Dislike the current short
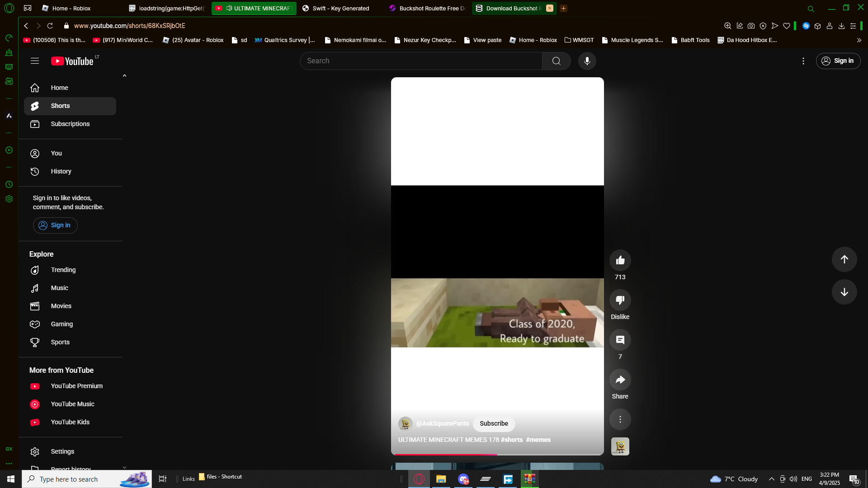The width and height of the screenshot is (868, 488). pyautogui.click(x=620, y=300)
